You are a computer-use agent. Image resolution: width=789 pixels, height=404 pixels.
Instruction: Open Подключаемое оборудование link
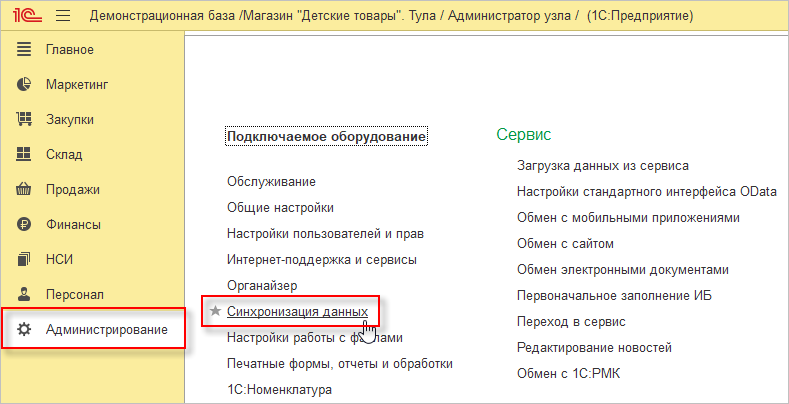point(326,136)
